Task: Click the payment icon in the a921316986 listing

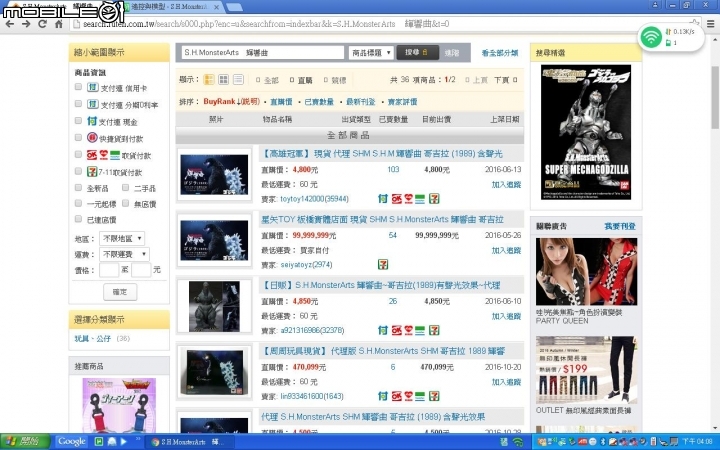Action: tap(383, 330)
